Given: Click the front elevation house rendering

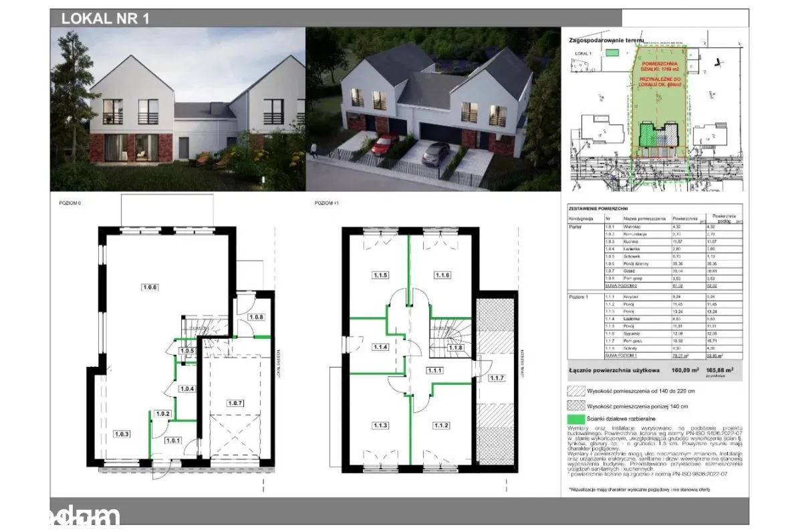Looking at the screenshot, I should pos(178,109).
